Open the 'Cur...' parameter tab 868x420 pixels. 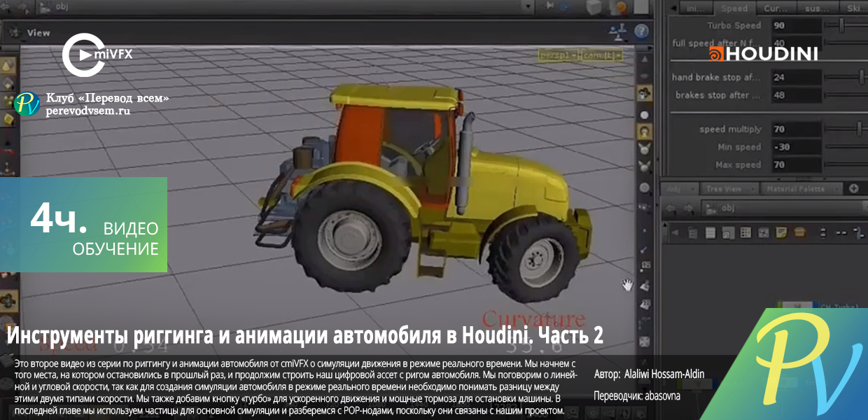point(776,9)
